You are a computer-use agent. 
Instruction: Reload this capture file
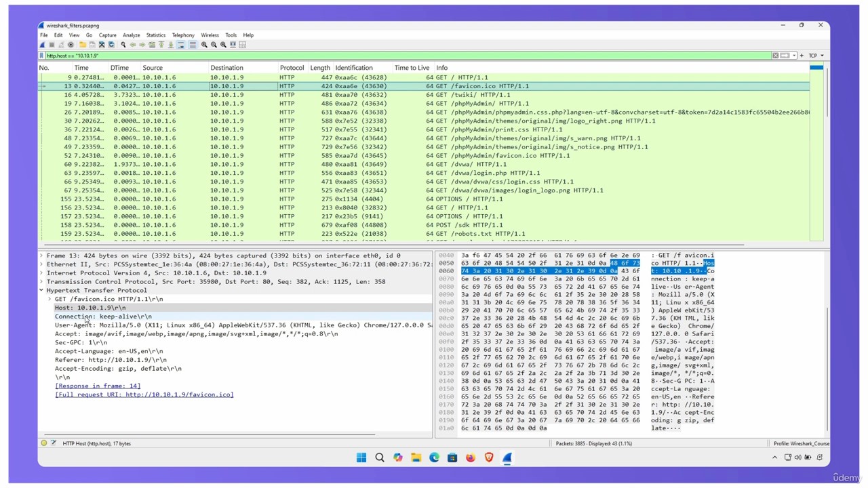[111, 45]
